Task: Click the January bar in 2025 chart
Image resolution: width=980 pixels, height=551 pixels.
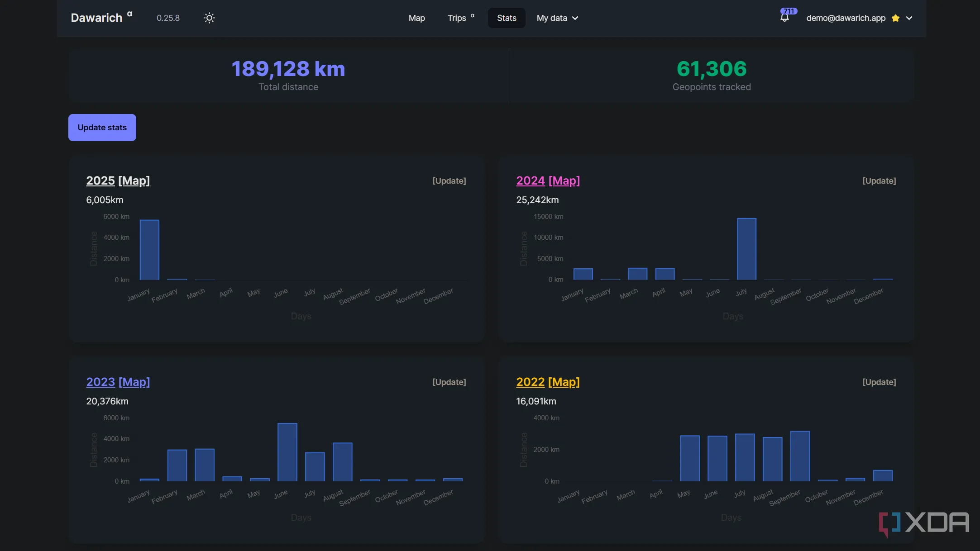Action: coord(149,250)
